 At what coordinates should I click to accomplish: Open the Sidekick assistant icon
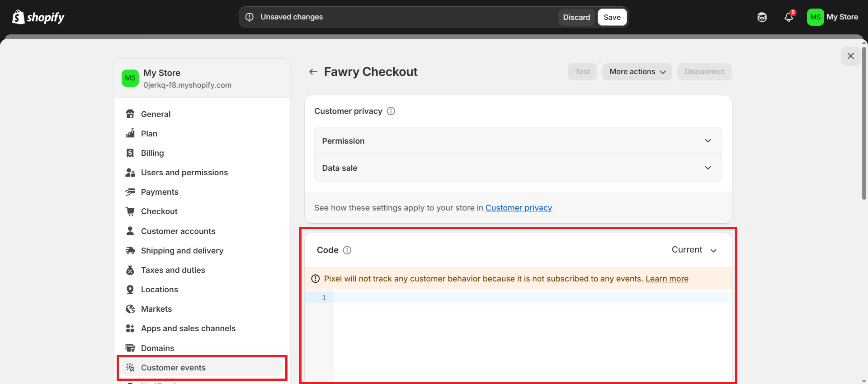coord(762,17)
